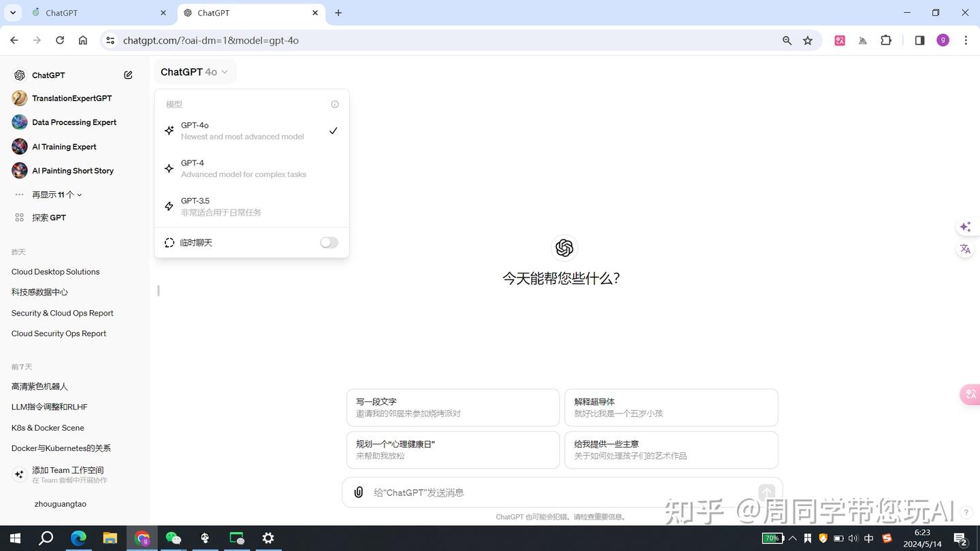
Task: Attach a file using the paperclip icon
Action: [358, 492]
